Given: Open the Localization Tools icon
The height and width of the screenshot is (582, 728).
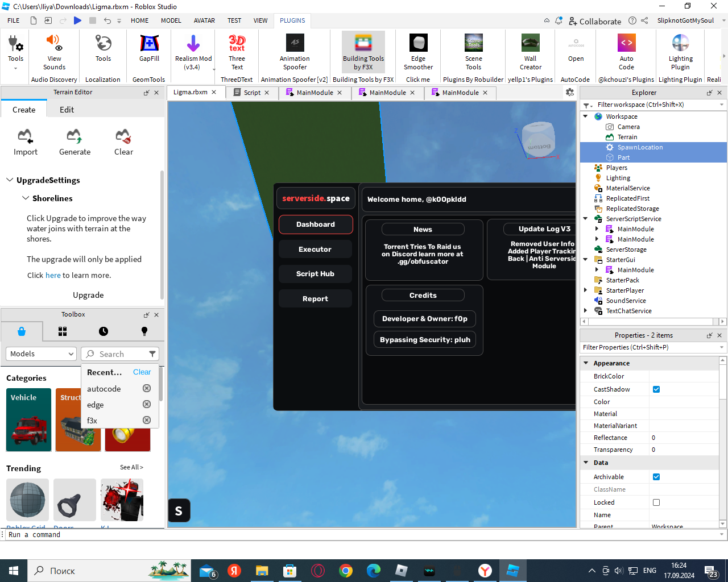Looking at the screenshot, I should point(103,48).
